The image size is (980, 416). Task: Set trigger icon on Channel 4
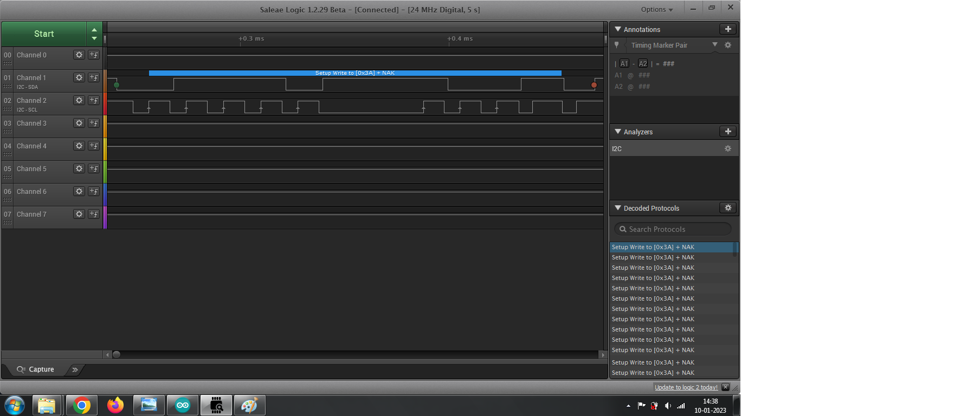coord(94,146)
